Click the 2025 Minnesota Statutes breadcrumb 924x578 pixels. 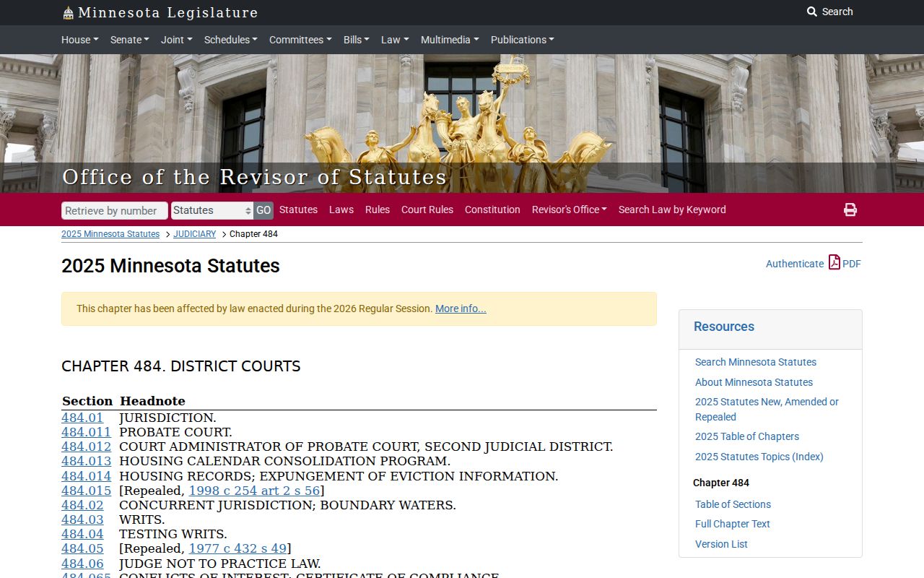(x=110, y=234)
